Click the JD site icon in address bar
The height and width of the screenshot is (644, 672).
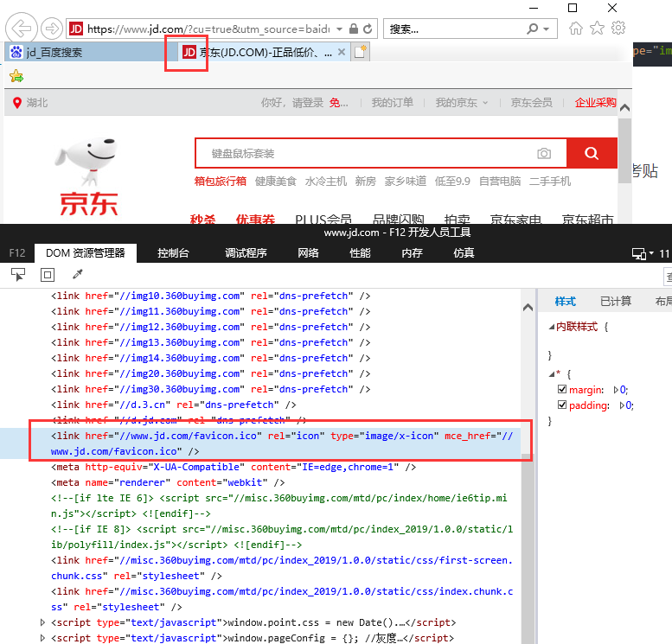coord(76,29)
